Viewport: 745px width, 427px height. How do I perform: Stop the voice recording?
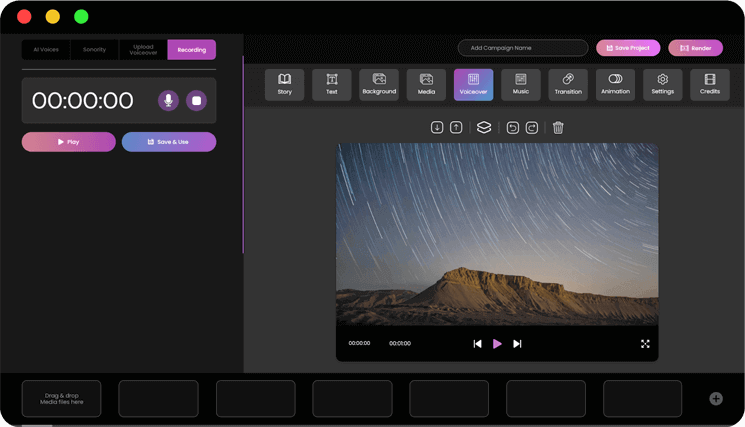coord(197,100)
